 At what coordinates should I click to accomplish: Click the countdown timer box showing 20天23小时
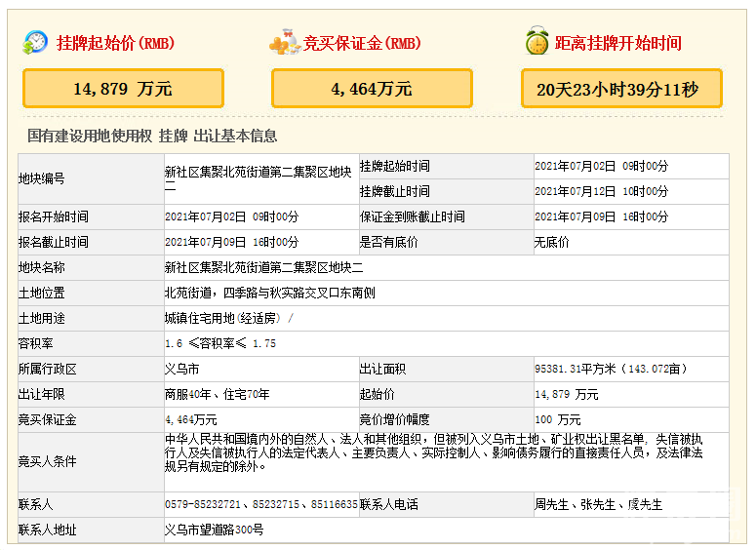pyautogui.click(x=621, y=89)
